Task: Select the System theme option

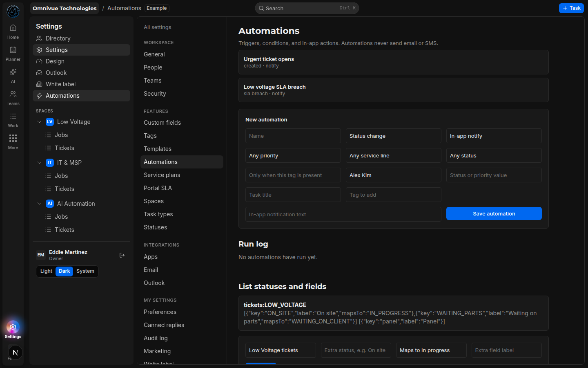Action: coord(85,271)
